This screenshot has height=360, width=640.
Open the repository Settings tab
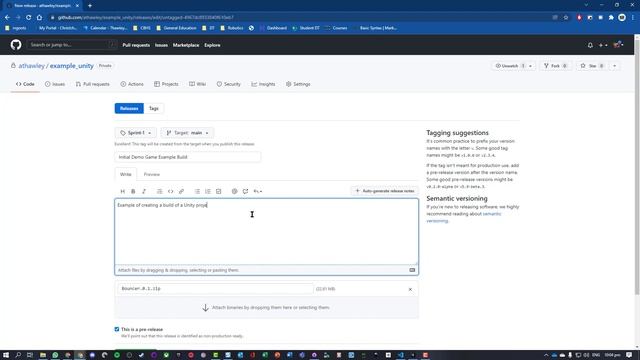[x=298, y=84]
